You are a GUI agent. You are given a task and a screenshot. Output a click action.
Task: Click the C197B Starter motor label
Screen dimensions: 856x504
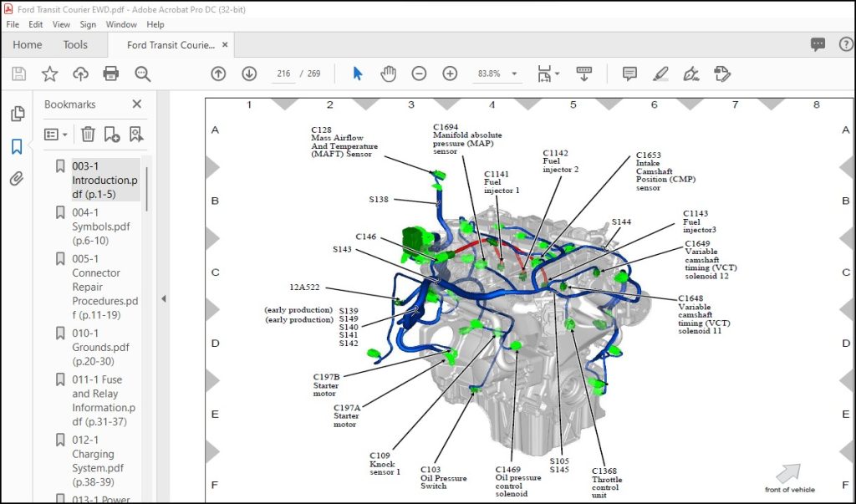[x=327, y=385]
